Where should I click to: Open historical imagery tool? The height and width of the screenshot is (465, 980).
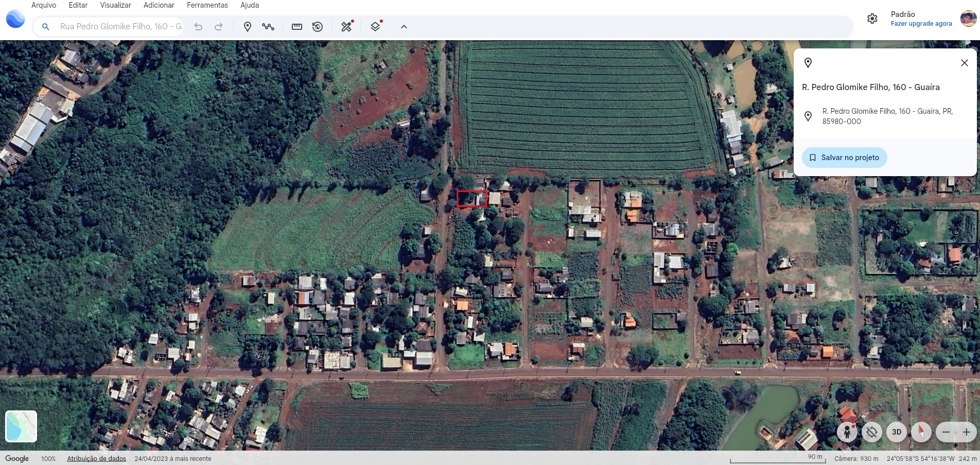click(318, 27)
